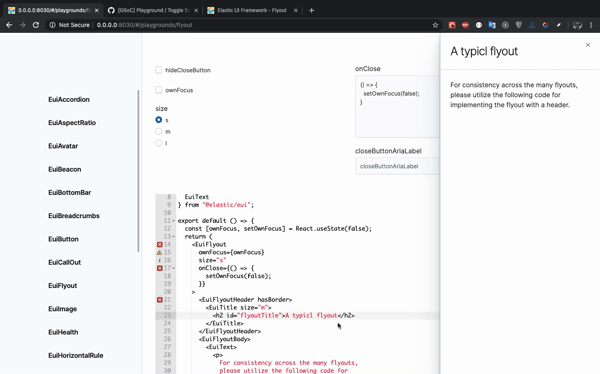Open EuiHealth in the sidebar

coord(63,332)
